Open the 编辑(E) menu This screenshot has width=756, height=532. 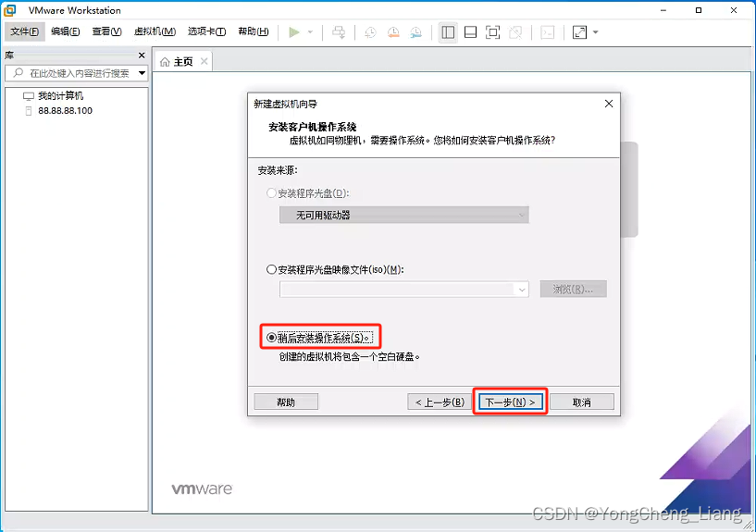coord(66,31)
